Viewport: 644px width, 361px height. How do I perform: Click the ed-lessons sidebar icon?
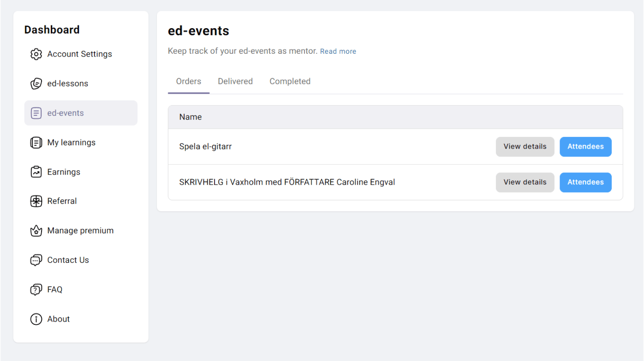(x=36, y=84)
